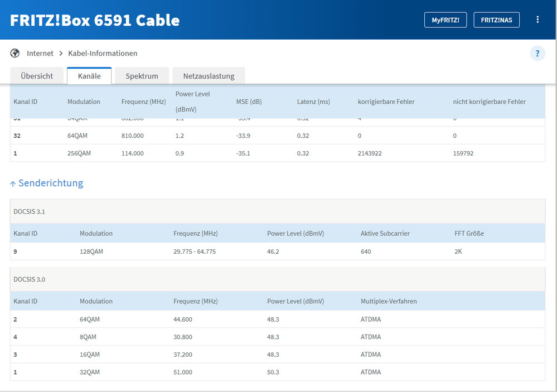Image resolution: width=557 pixels, height=392 pixels.
Task: Click the FRITZ!Box 6591 Cable title
Action: [x=95, y=20]
